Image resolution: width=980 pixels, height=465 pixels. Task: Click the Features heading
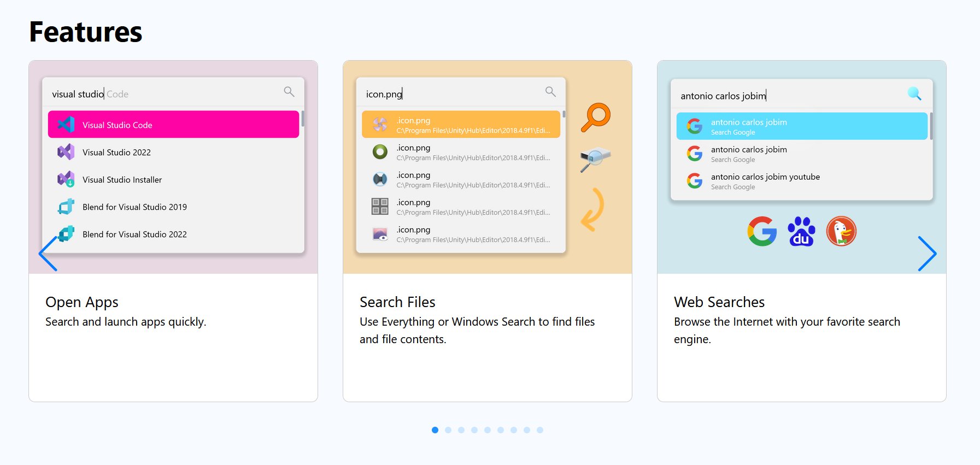point(86,32)
